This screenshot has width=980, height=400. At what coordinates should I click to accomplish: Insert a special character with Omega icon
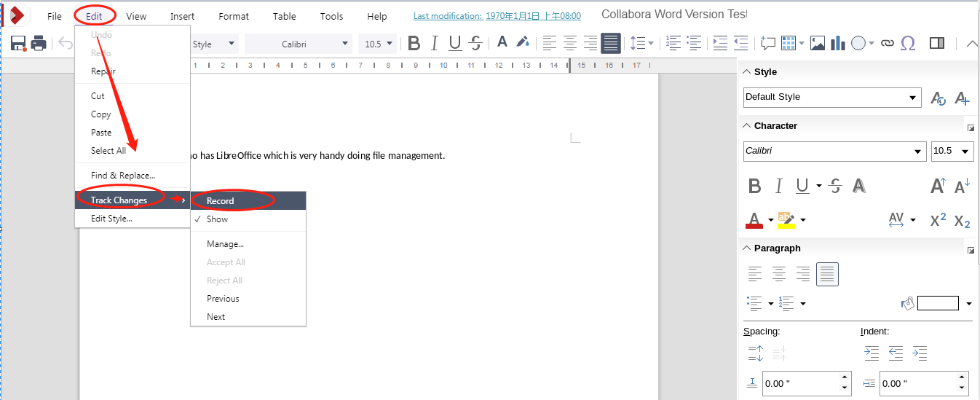908,44
